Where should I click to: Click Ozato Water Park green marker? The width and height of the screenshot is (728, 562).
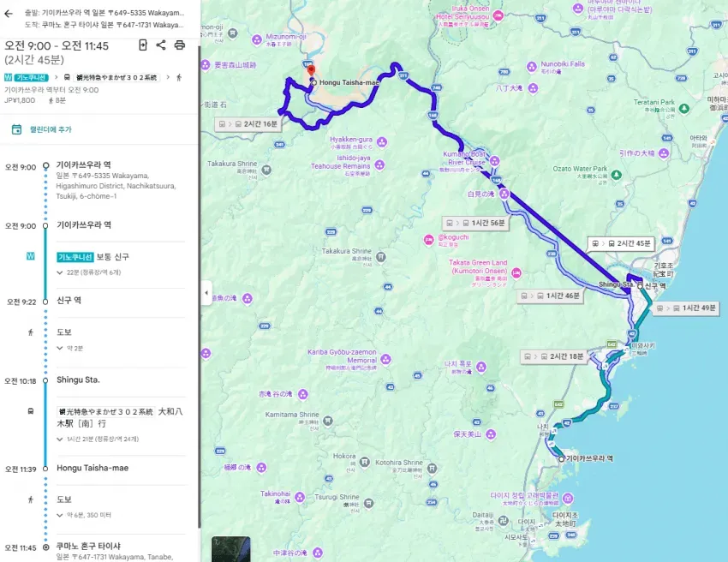click(616, 175)
